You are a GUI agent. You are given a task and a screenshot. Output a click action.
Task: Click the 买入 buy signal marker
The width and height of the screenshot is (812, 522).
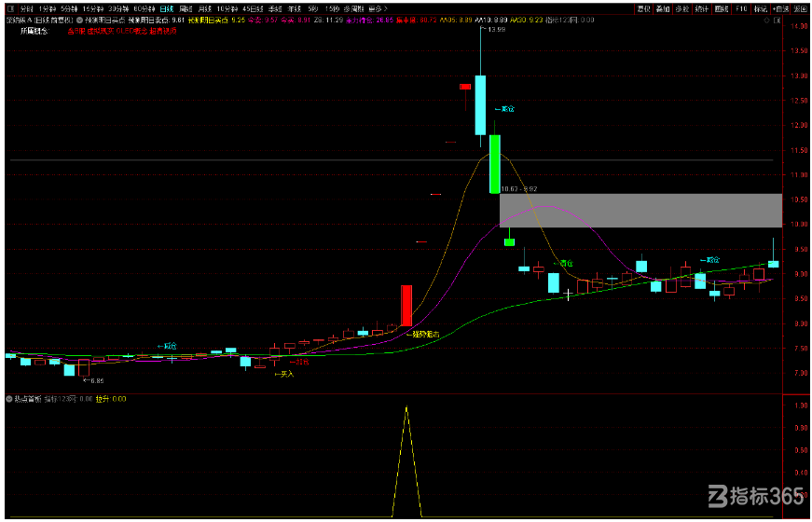coord(283,374)
